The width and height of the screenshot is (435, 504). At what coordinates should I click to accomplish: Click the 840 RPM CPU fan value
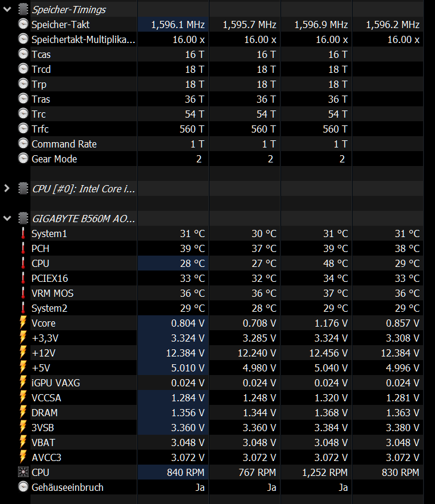click(x=186, y=472)
